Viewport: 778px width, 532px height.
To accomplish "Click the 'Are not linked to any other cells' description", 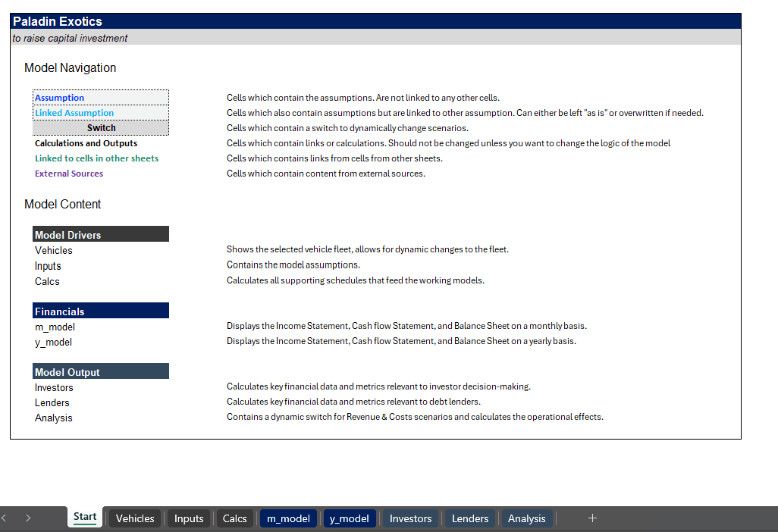I will tap(363, 98).
